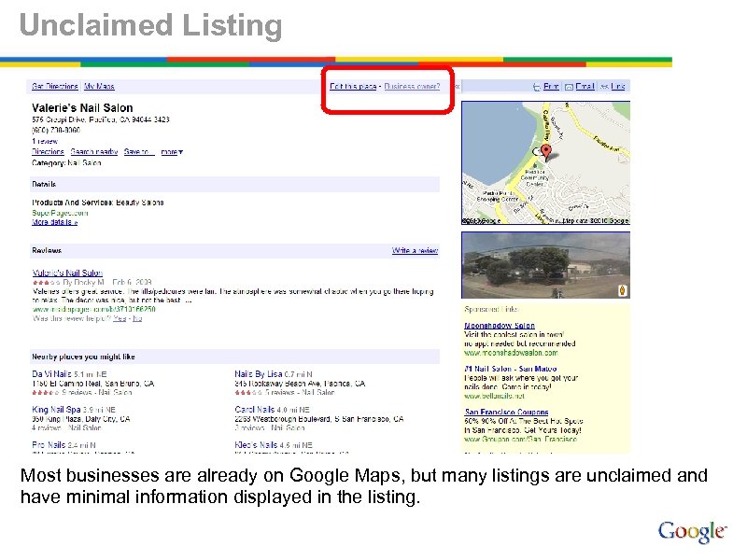
Task: Click the "Edit this place" link
Action: pos(355,85)
